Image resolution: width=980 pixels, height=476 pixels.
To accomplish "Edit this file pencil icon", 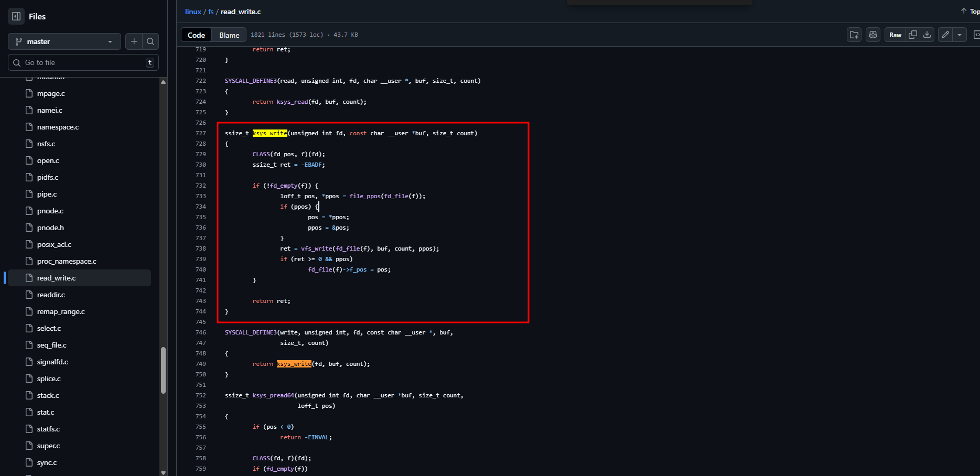I will tap(945, 35).
